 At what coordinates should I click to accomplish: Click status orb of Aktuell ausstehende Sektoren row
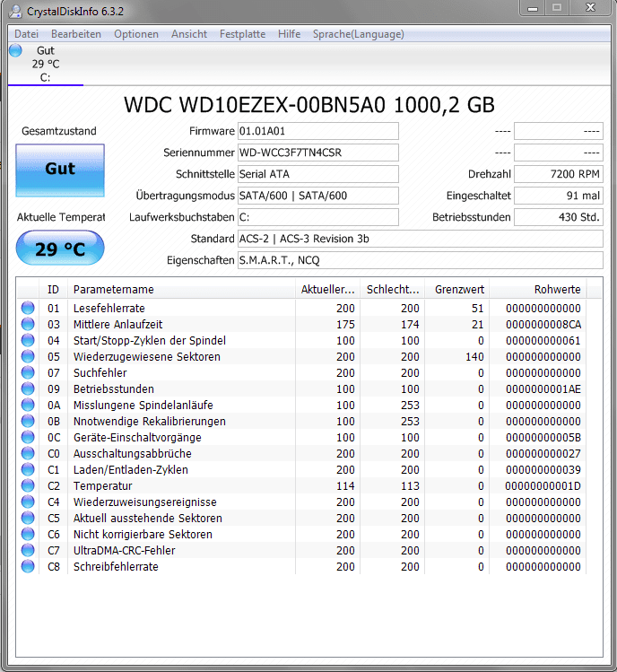point(28,518)
